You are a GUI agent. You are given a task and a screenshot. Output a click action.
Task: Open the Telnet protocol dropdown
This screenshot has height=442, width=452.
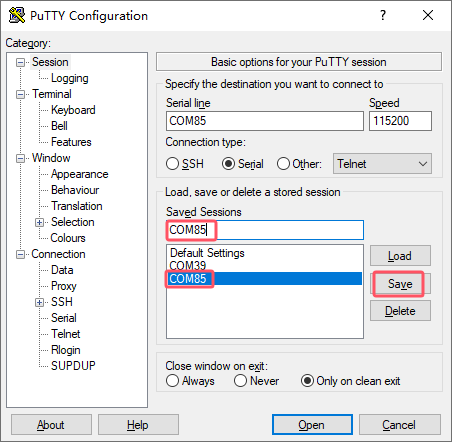click(x=382, y=164)
